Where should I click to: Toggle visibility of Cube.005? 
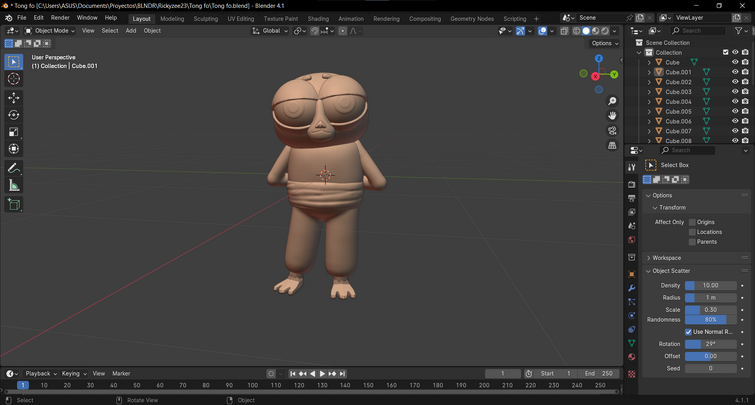(735, 111)
